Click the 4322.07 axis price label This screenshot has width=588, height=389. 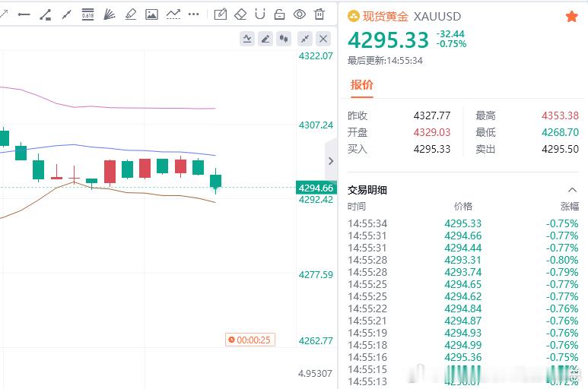coord(316,56)
